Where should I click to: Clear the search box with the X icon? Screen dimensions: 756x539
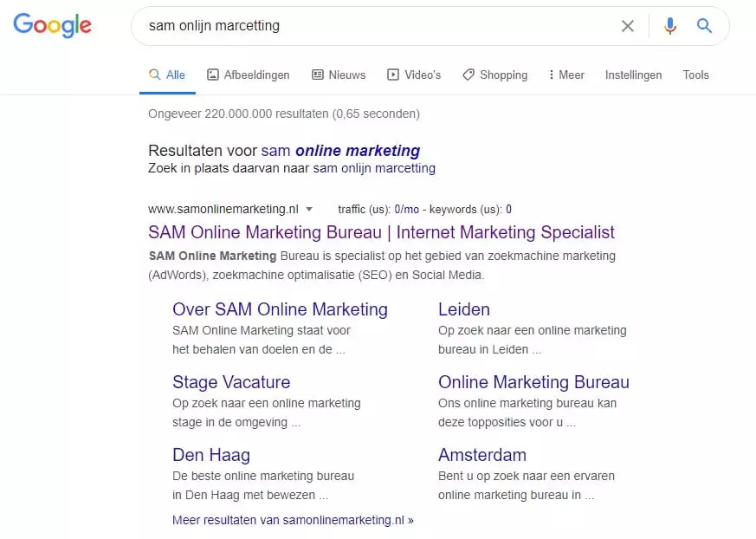(627, 26)
